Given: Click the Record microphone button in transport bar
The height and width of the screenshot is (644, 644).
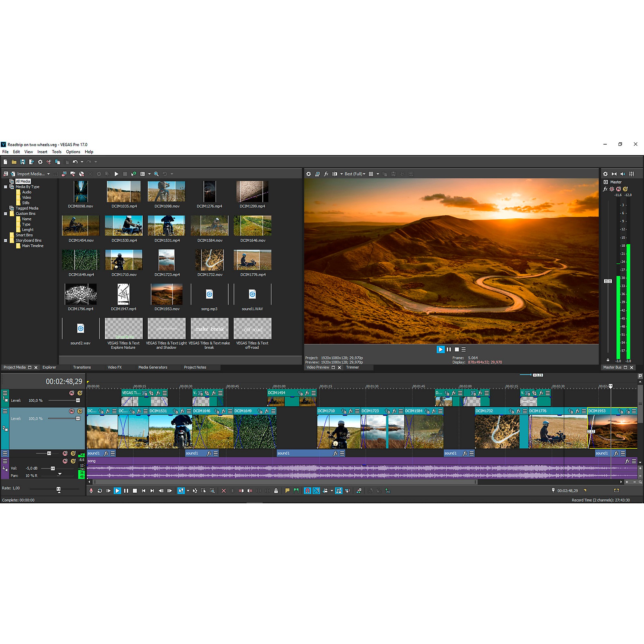Looking at the screenshot, I should click(x=91, y=491).
